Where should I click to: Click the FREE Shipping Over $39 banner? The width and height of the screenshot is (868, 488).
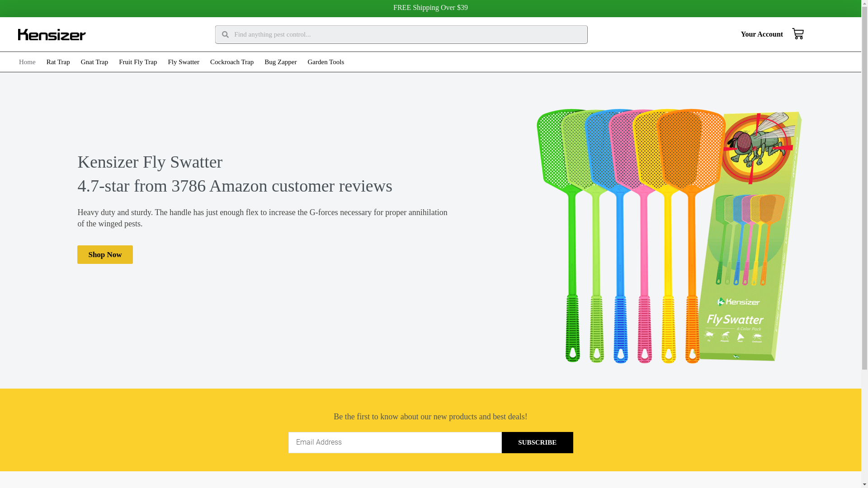click(x=430, y=8)
